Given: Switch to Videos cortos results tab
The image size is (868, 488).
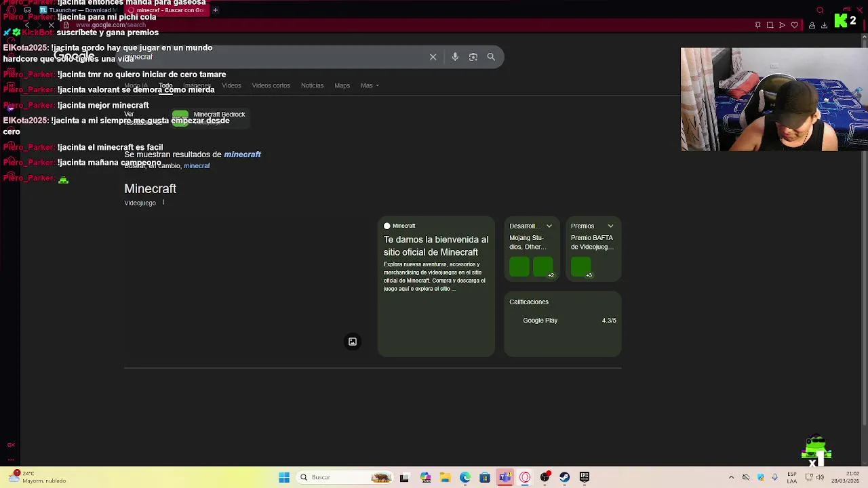Looking at the screenshot, I should [x=271, y=85].
